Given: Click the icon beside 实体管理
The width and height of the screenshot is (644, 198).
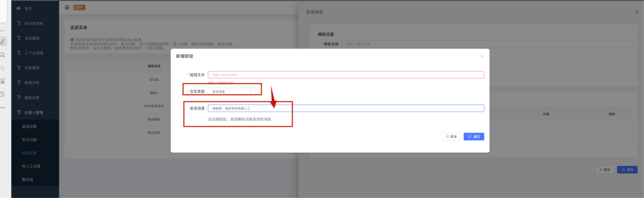Looking at the screenshot, I should coord(19,38).
